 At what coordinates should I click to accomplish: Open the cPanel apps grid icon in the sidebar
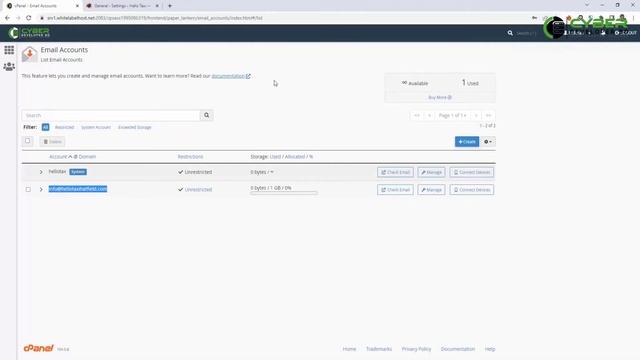tap(9, 50)
